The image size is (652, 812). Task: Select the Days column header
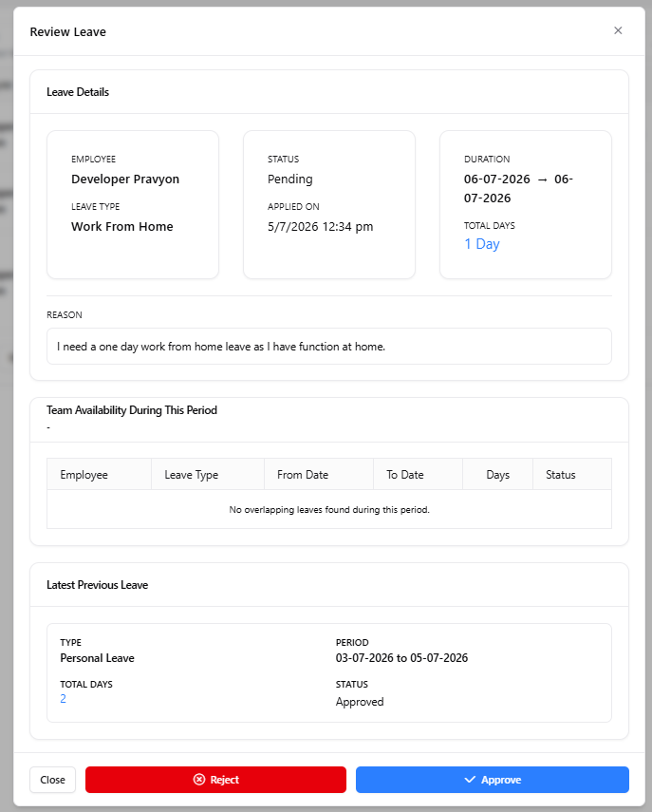(x=498, y=474)
